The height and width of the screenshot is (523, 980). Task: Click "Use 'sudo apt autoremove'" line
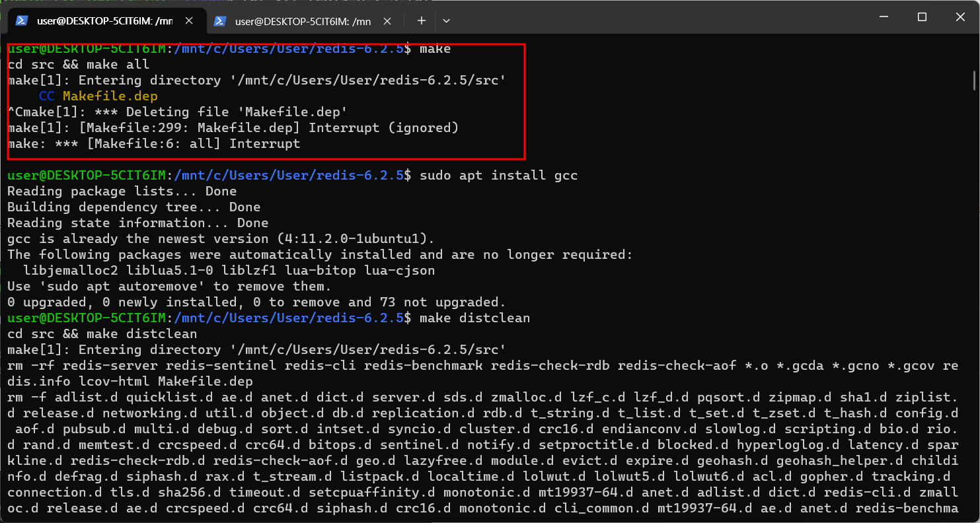pos(170,287)
